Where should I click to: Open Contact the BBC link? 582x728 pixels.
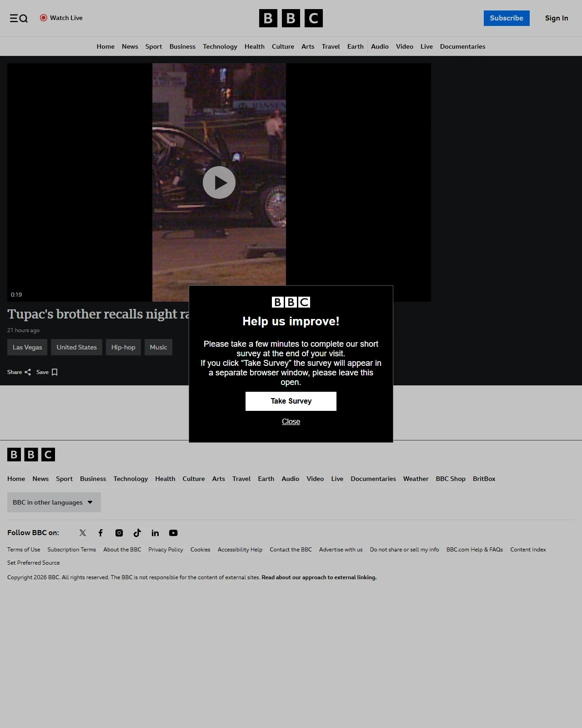point(291,550)
